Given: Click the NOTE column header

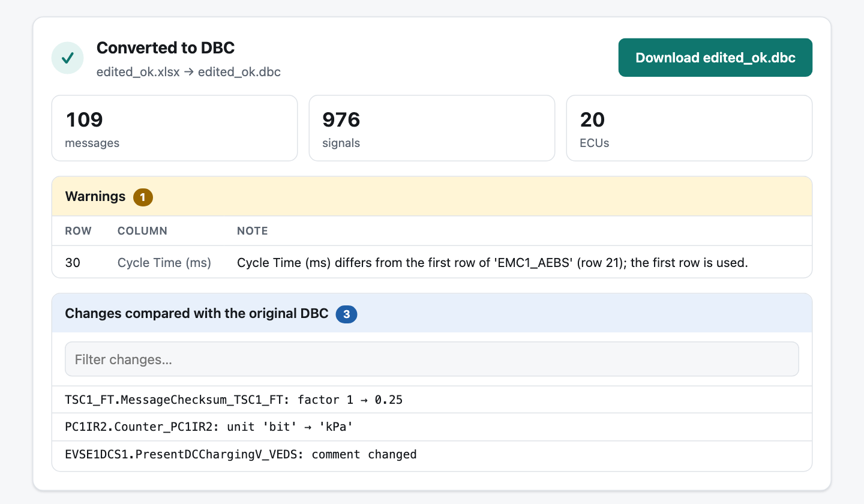Looking at the screenshot, I should (x=253, y=231).
